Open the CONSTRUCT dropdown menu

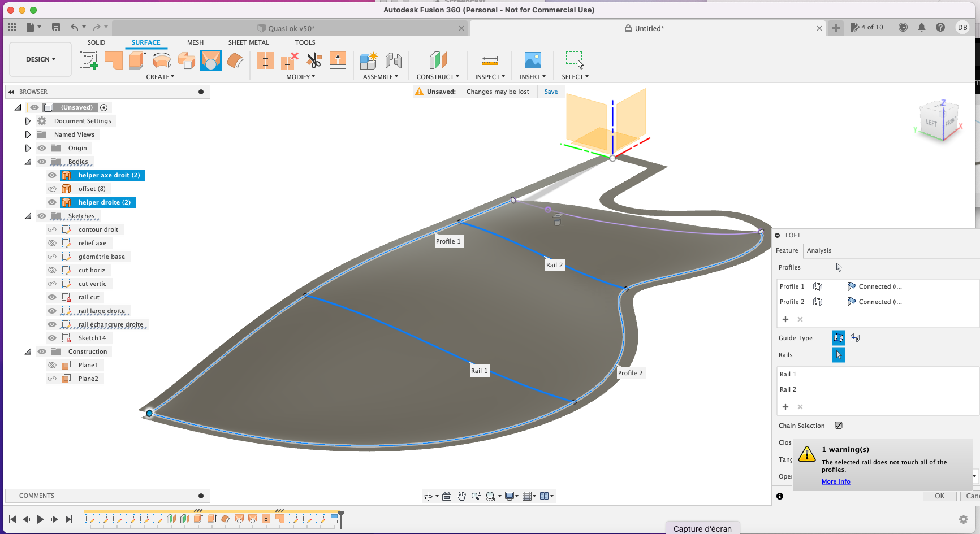(438, 77)
